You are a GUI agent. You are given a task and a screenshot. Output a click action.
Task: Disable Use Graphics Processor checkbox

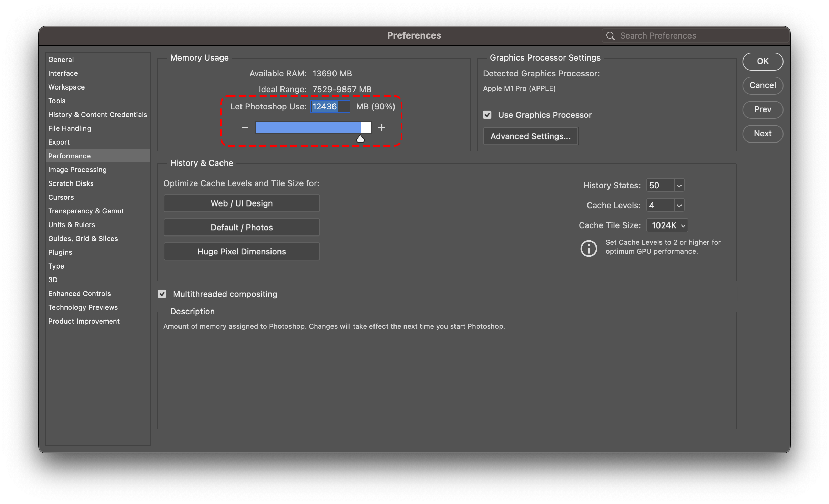point(487,115)
